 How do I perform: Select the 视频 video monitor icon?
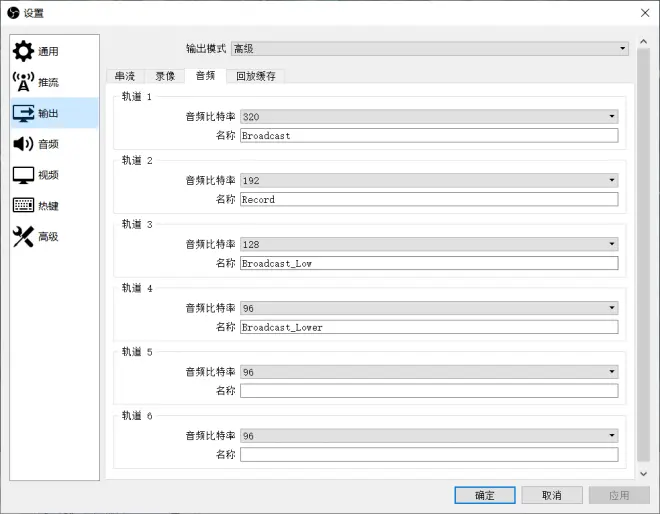tap(23, 175)
